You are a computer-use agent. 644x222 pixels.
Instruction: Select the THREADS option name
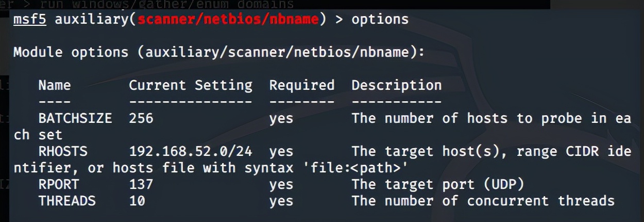coord(66,201)
